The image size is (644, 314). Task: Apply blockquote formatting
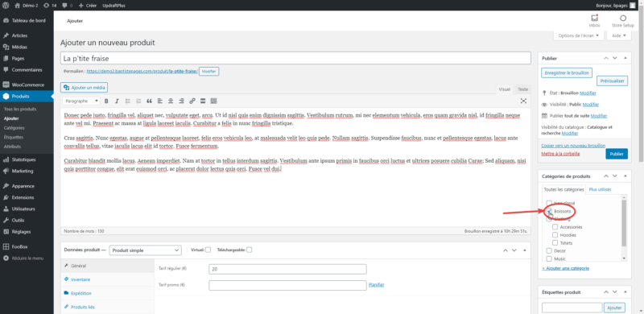coord(149,101)
